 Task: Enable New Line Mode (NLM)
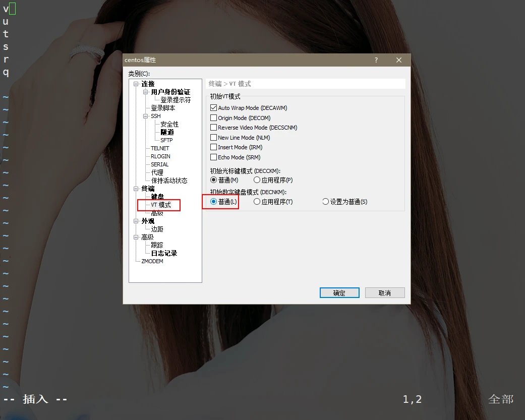pos(213,138)
